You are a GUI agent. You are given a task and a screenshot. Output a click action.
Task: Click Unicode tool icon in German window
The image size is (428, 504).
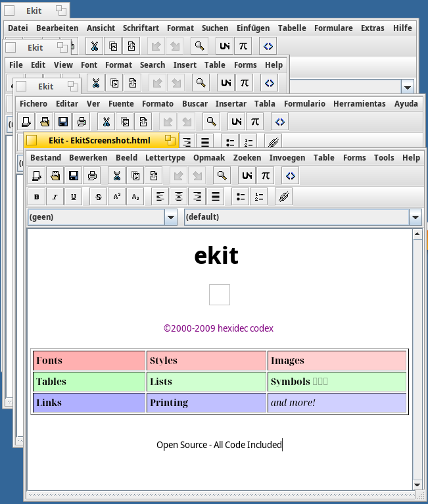225,46
